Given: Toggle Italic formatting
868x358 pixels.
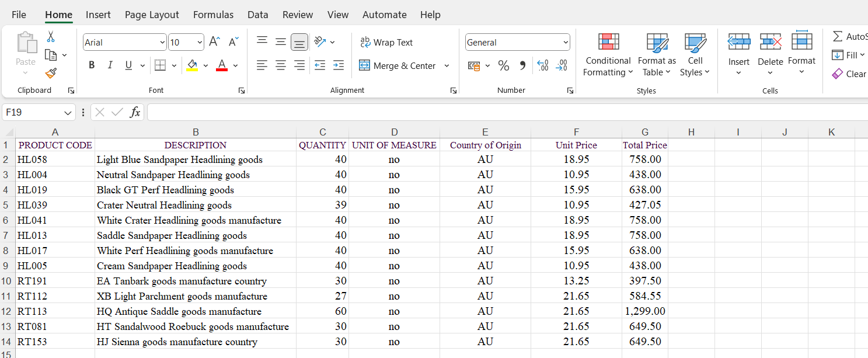Looking at the screenshot, I should pyautogui.click(x=110, y=65).
